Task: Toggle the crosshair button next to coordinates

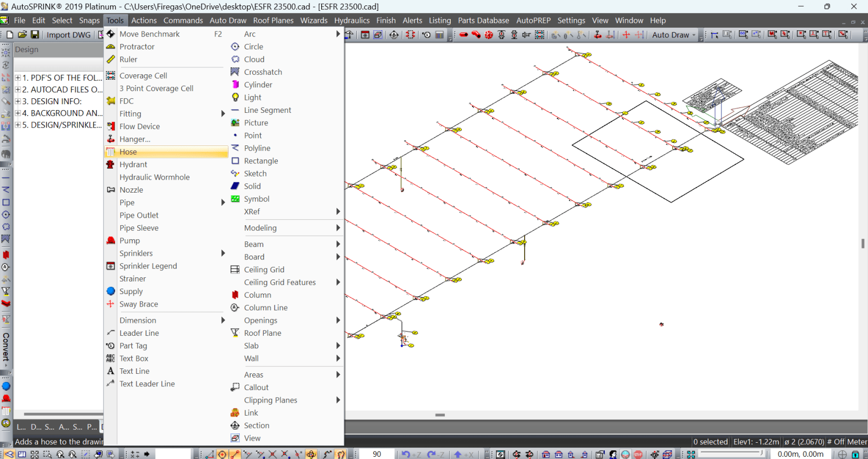Action: coord(843,455)
